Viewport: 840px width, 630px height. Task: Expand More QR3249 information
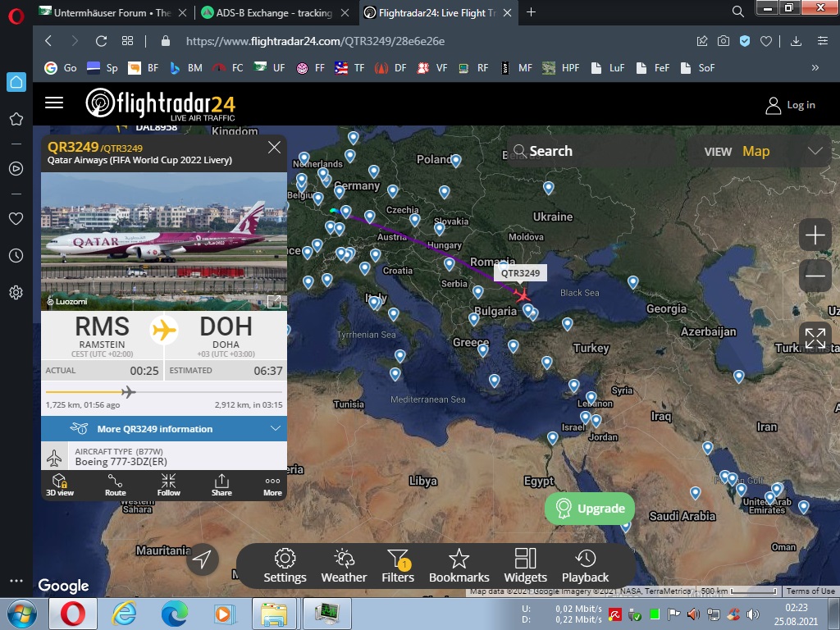[164, 429]
